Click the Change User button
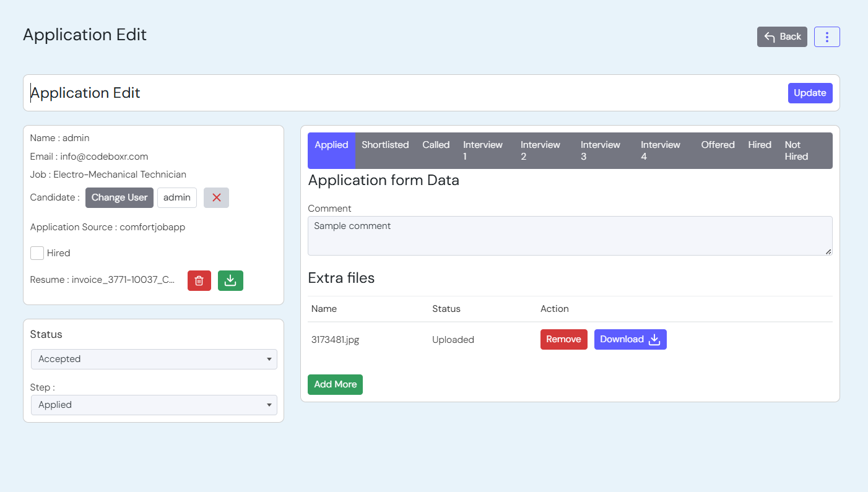The height and width of the screenshot is (492, 868). point(119,197)
